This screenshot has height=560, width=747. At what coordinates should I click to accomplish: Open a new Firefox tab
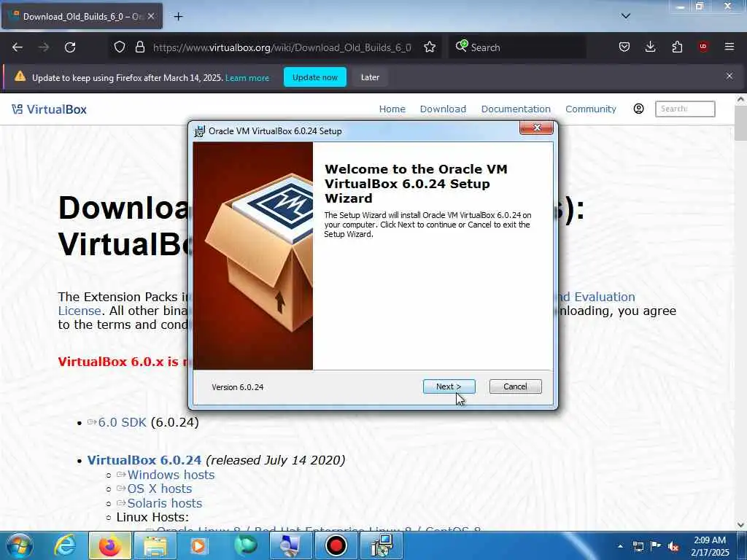point(178,17)
